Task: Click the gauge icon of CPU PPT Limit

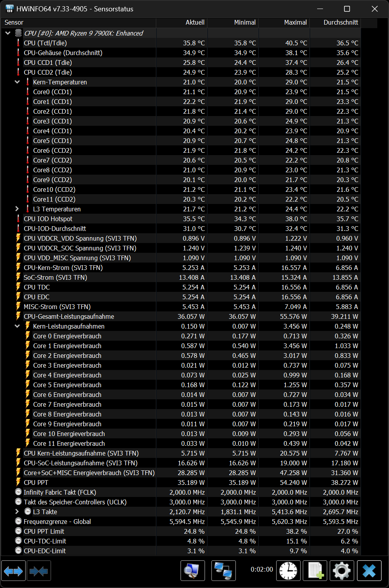Action: coord(18,531)
